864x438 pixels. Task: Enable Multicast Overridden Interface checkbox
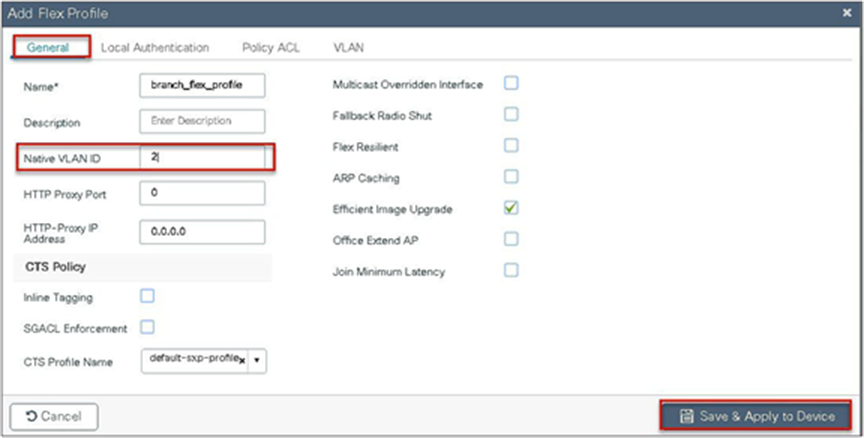(511, 84)
